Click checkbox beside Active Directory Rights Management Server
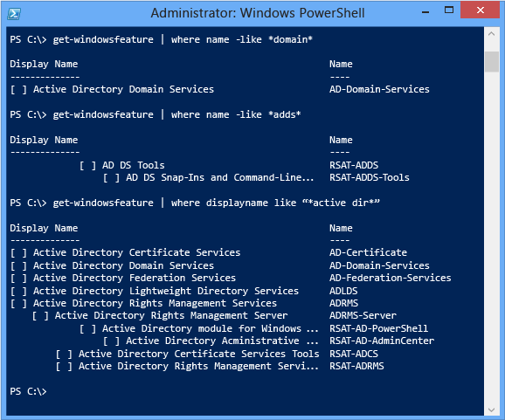505x420 pixels. click(x=40, y=316)
